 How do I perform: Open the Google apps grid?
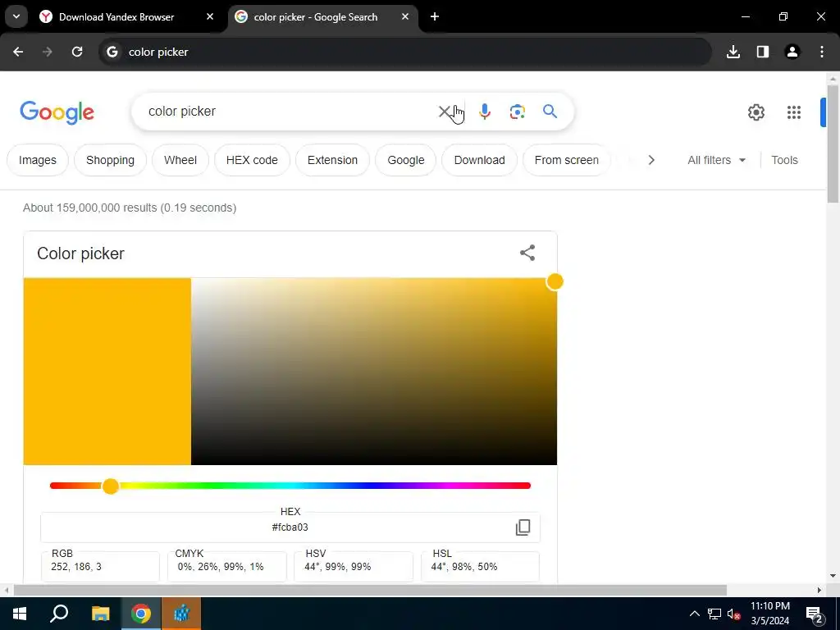794,112
